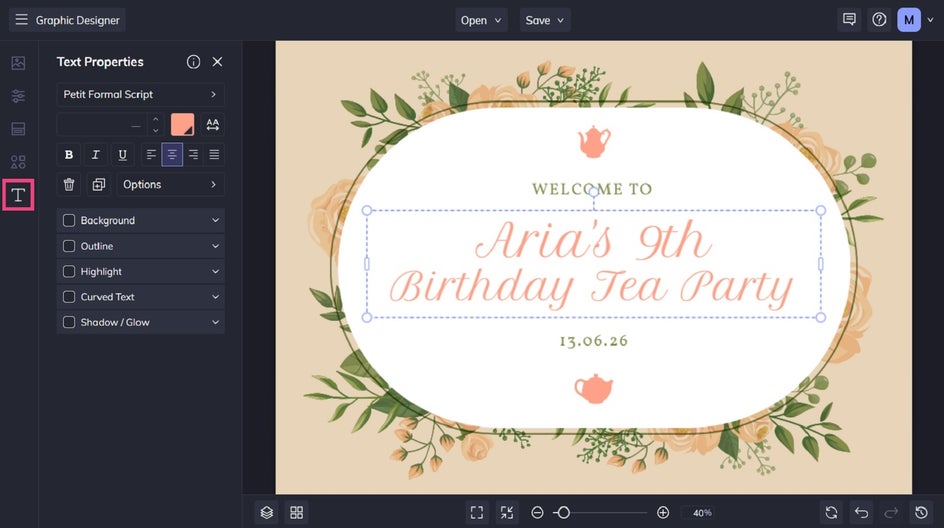Click the collapse to actual size icon
This screenshot has width=944, height=528.
507,512
